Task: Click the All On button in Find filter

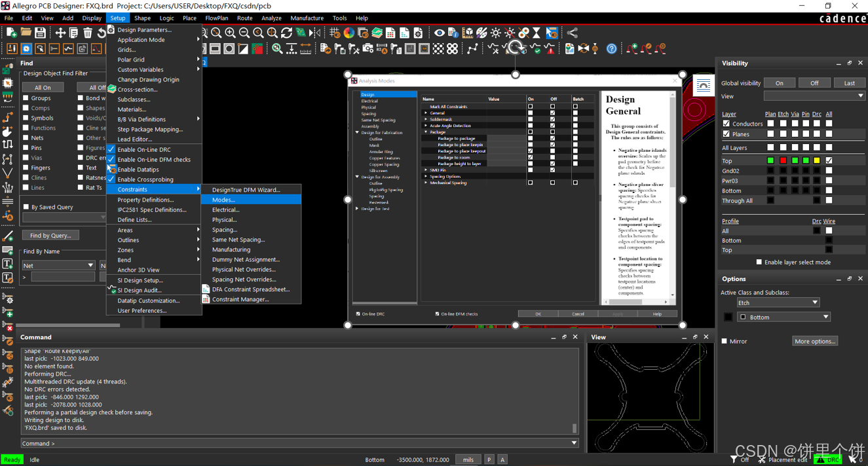Action: point(43,87)
